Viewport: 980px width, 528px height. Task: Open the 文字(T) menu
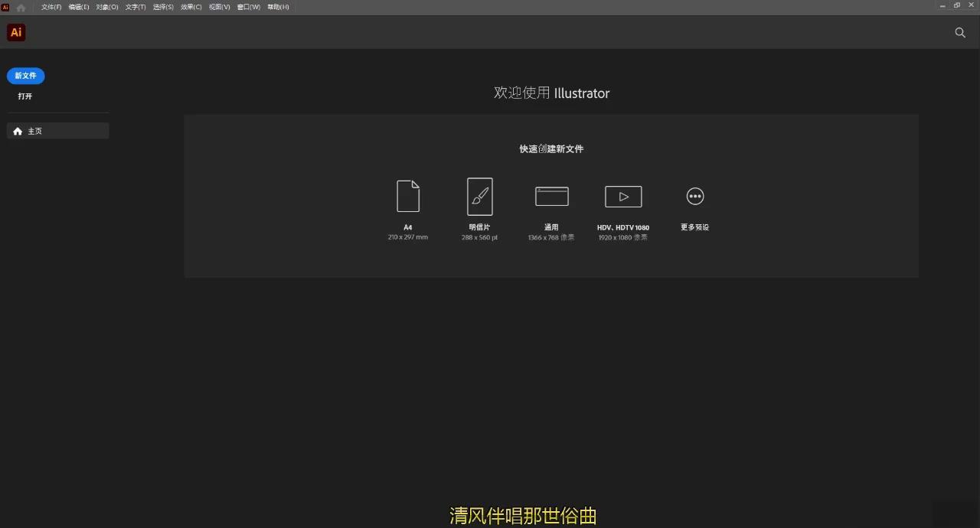[x=136, y=7]
